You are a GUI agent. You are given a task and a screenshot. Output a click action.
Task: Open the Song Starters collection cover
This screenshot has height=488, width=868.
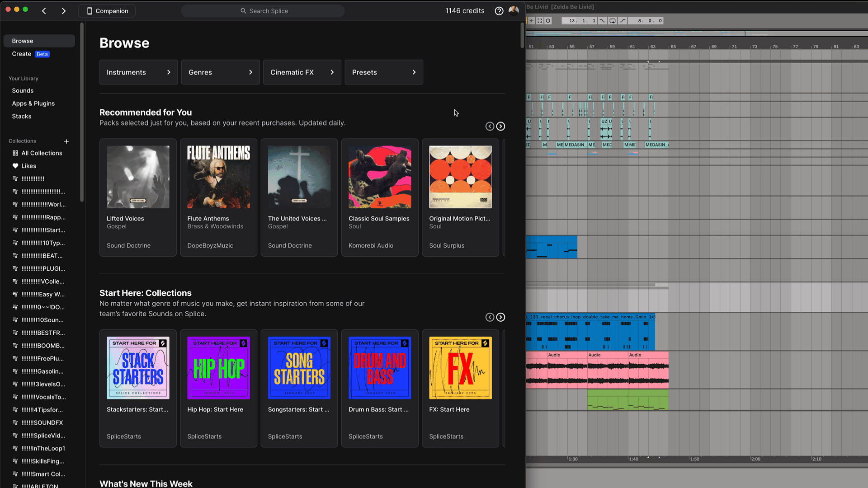(x=299, y=368)
